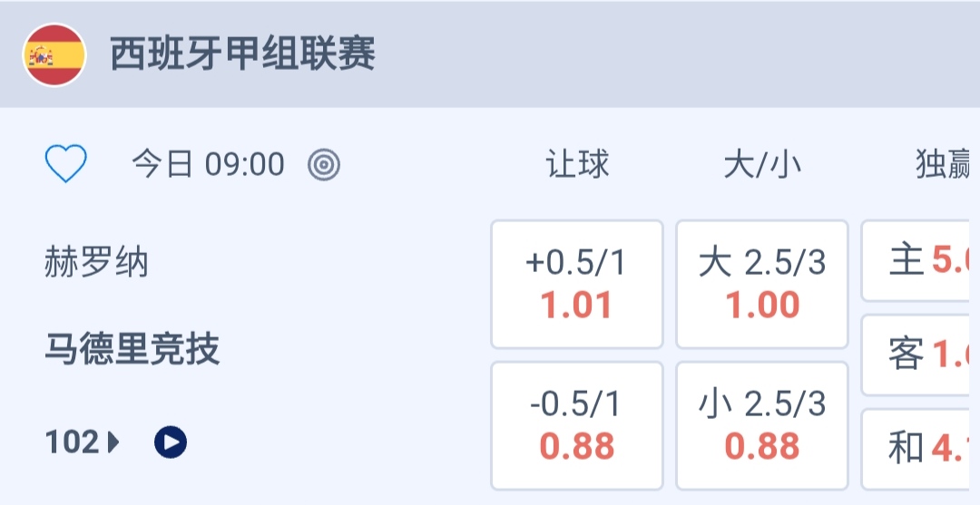
Task: Pick the -0.5/1 handicap at 0.88
Action: pyautogui.click(x=577, y=425)
